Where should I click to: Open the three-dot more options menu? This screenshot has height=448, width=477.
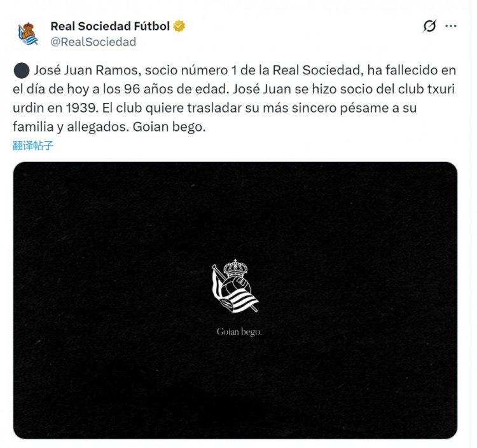(x=450, y=26)
